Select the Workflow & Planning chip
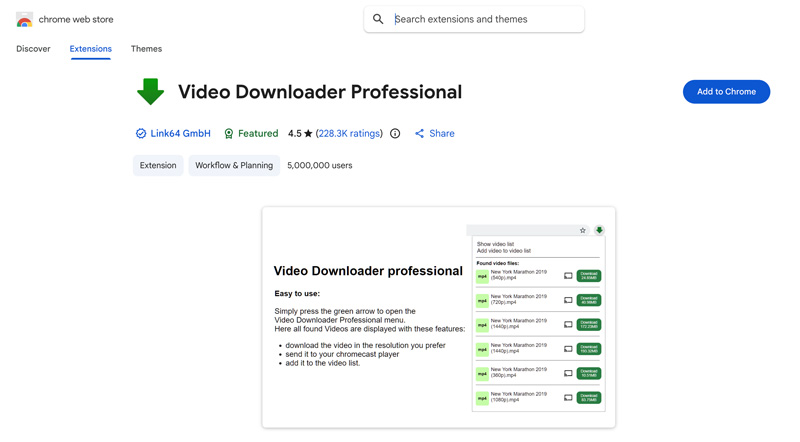The width and height of the screenshot is (800, 442). 234,165
